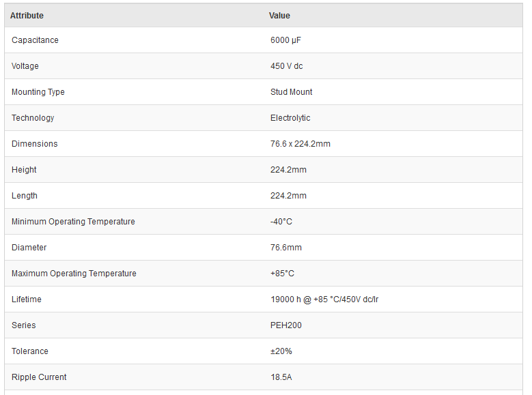Click the Length attribute label
532x395 pixels.
pos(25,196)
